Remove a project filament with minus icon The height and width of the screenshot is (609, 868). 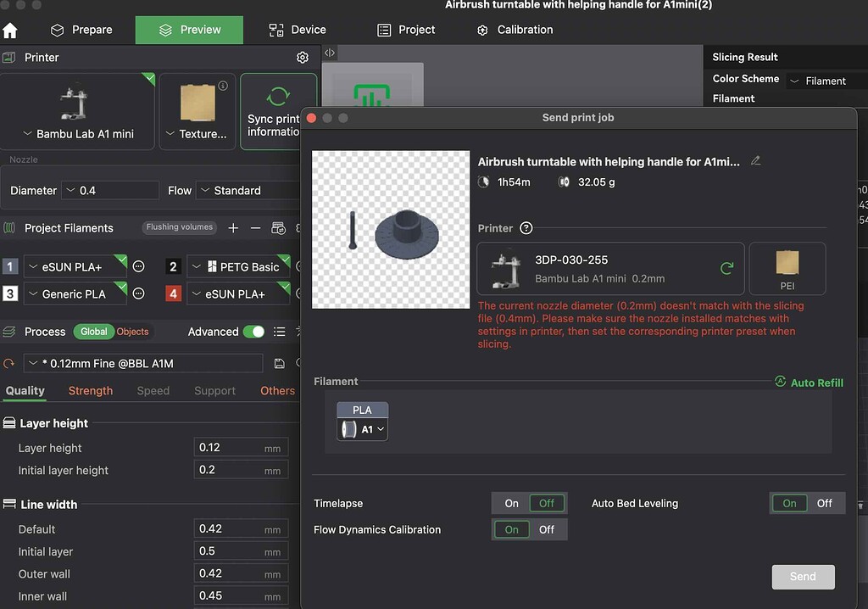[255, 228]
